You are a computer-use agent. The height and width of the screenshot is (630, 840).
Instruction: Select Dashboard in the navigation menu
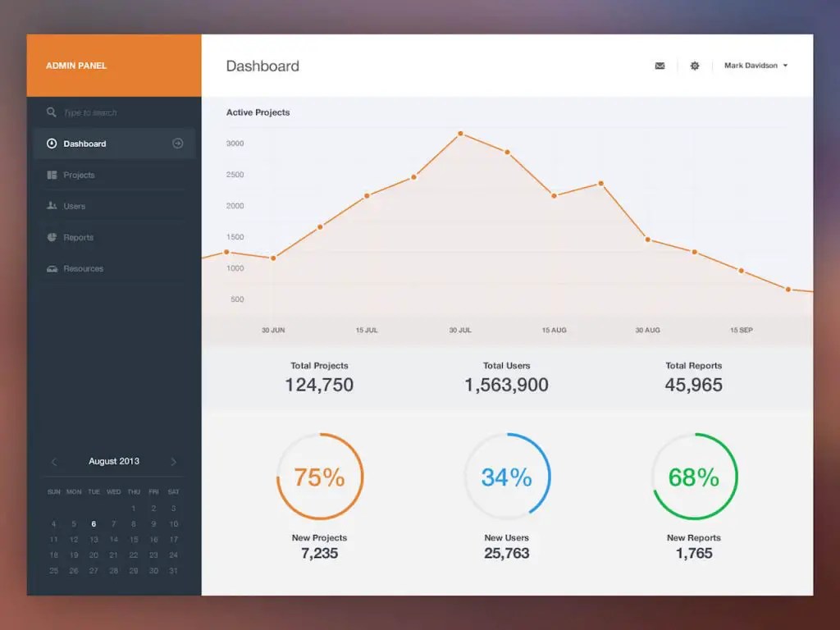pyautogui.click(x=84, y=144)
